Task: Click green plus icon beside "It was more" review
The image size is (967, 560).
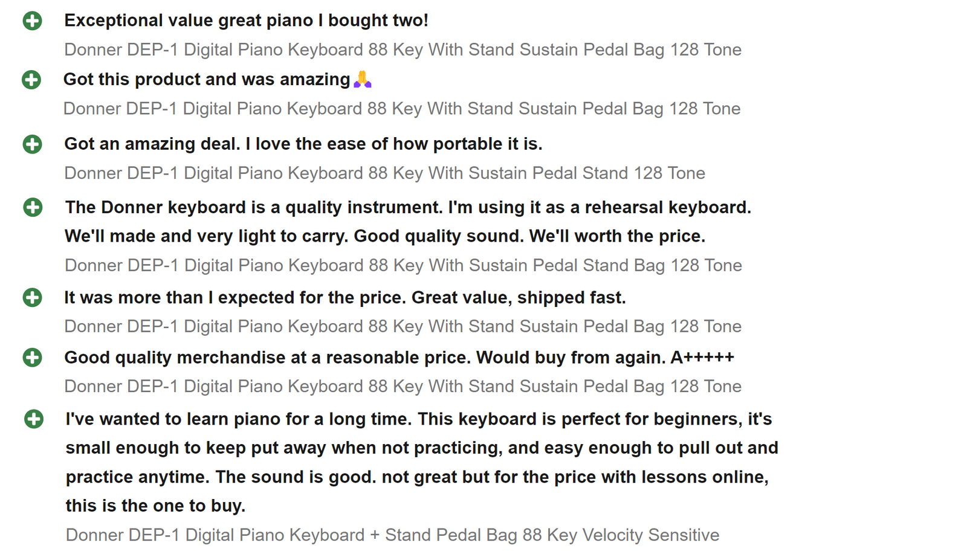Action: pyautogui.click(x=32, y=298)
